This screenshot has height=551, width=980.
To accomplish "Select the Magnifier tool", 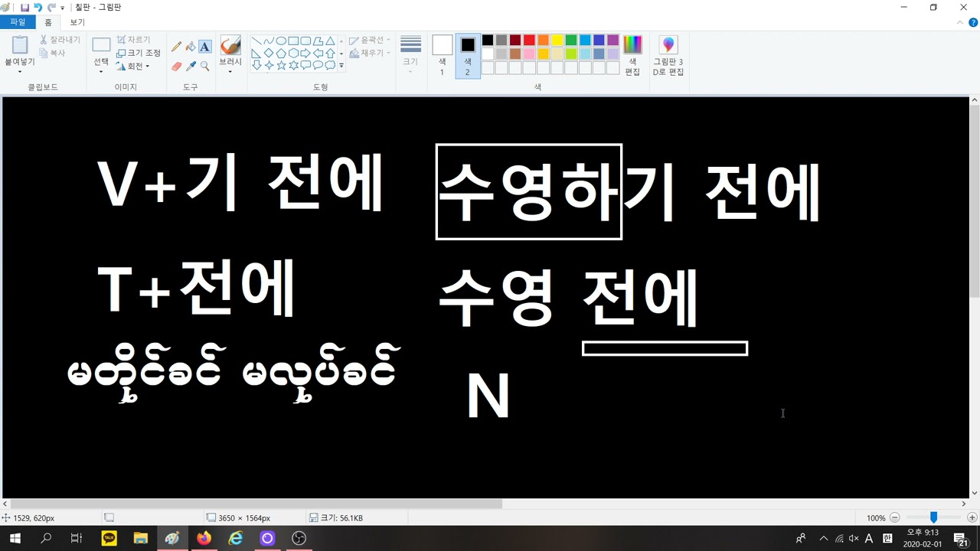I will pos(204,67).
